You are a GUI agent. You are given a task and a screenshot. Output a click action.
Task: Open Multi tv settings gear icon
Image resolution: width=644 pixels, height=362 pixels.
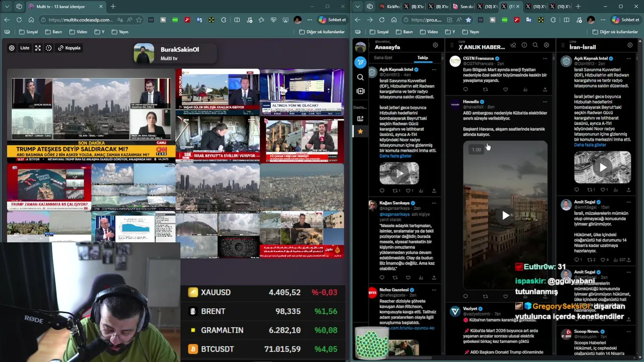pos(12,48)
